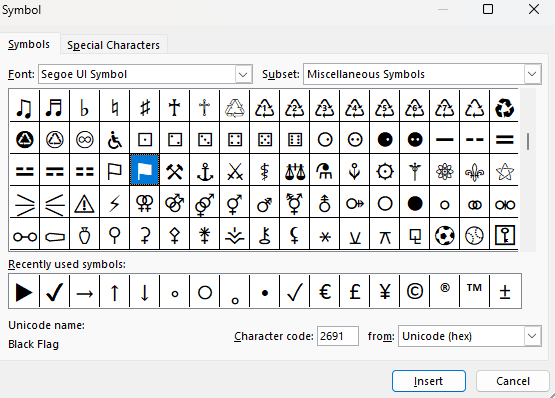Select the hammer and pick symbol

[x=174, y=171]
